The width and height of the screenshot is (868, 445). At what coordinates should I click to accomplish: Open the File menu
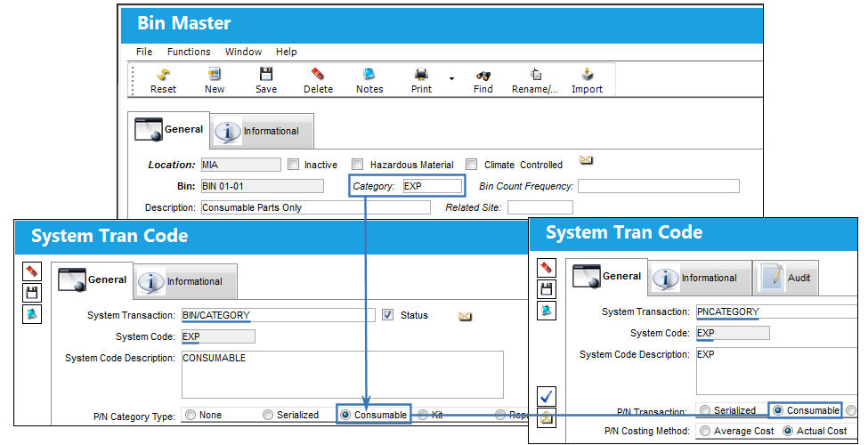coord(144,52)
